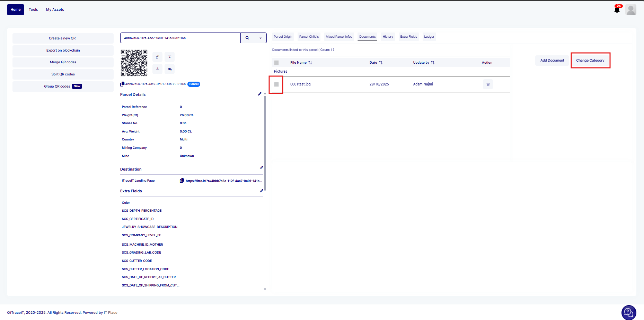Click the download arrow icon near QR code
The width and height of the screenshot is (644, 320).
[170, 57]
